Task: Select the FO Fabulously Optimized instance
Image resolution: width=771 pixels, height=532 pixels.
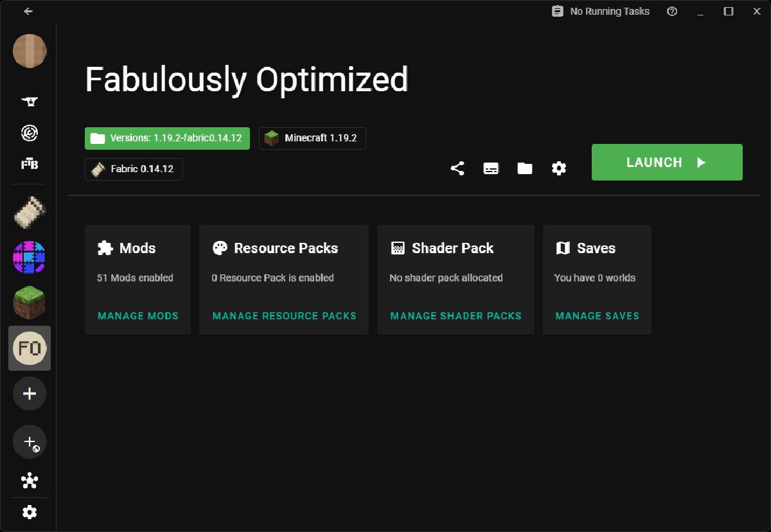Action: [30, 348]
